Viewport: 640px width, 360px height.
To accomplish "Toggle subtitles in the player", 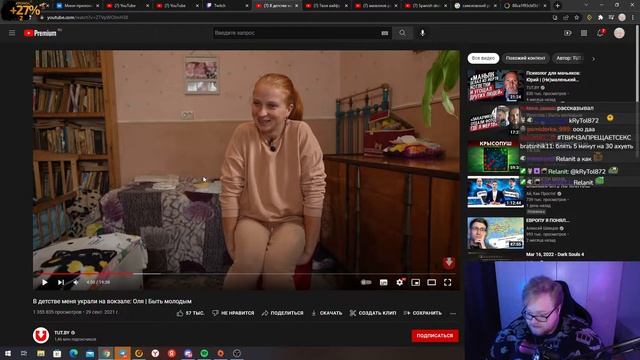I will coord(383,282).
